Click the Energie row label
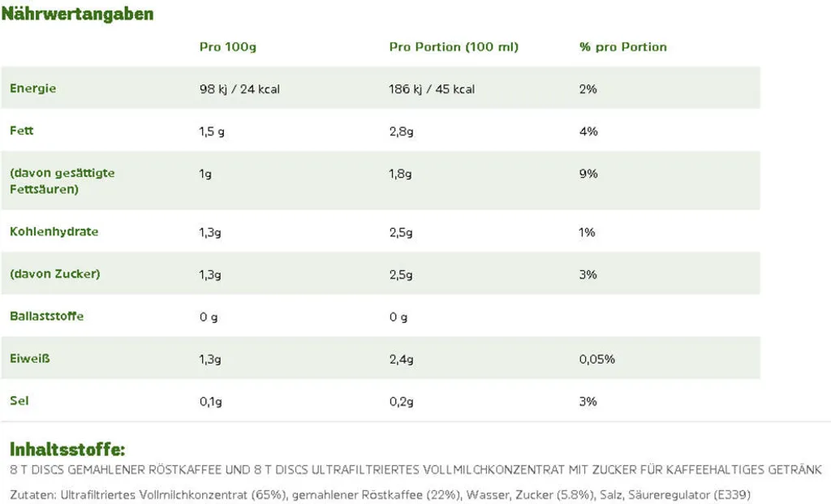The height and width of the screenshot is (504, 831). click(32, 88)
